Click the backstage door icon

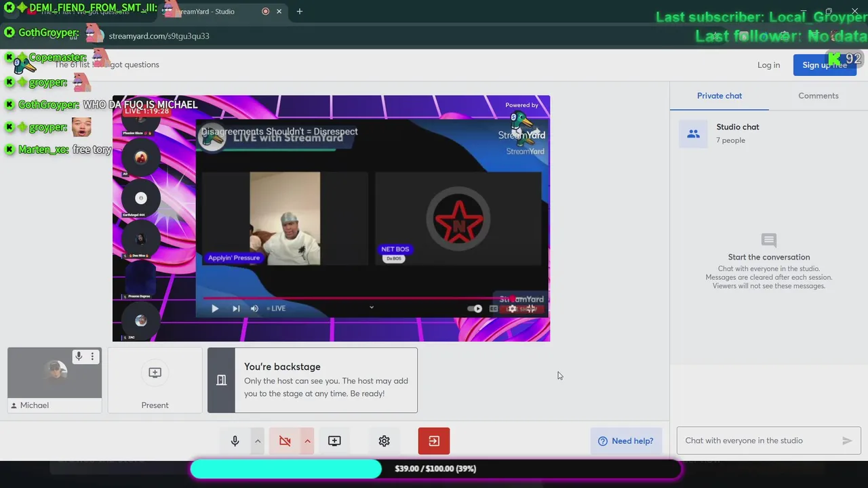pyautogui.click(x=221, y=380)
